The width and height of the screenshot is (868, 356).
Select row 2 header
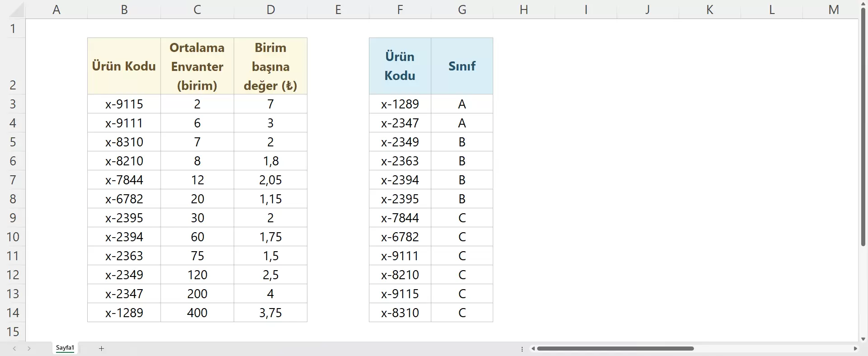click(x=13, y=66)
